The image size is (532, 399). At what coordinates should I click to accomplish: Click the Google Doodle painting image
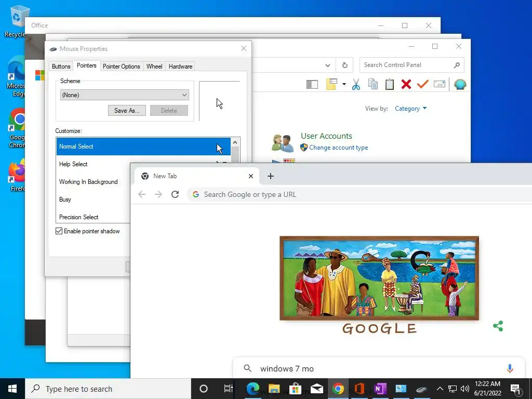[379, 278]
